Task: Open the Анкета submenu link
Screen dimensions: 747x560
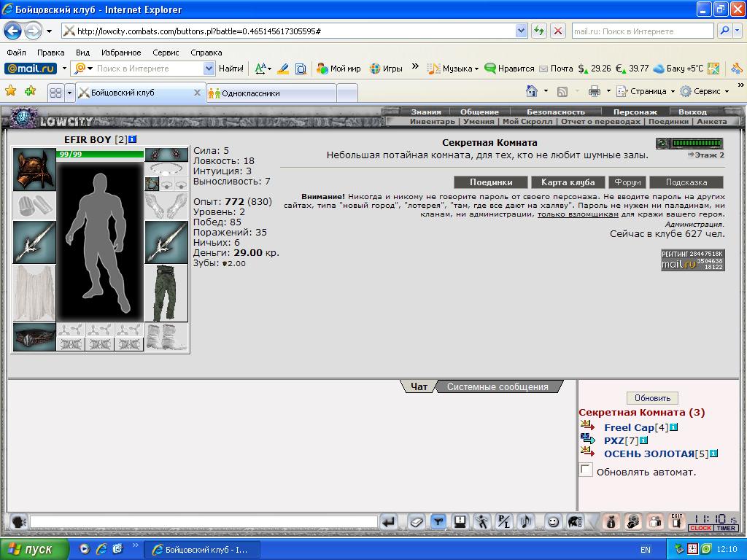Action: pos(712,122)
